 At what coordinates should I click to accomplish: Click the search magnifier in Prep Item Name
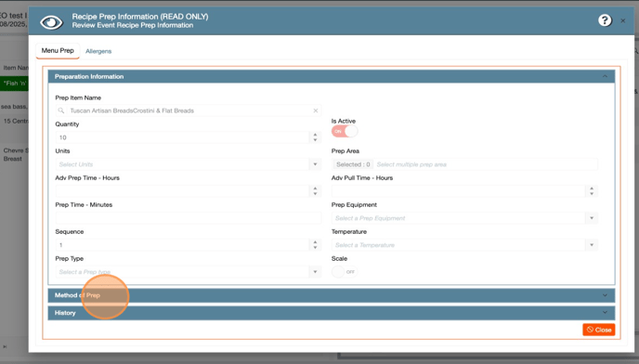[x=61, y=110]
